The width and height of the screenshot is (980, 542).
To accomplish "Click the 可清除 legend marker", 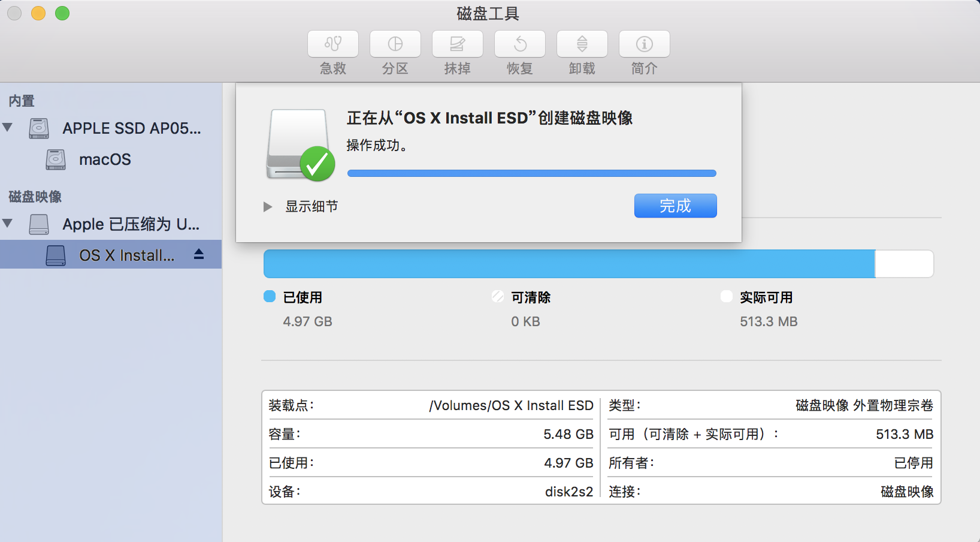I will [x=497, y=296].
